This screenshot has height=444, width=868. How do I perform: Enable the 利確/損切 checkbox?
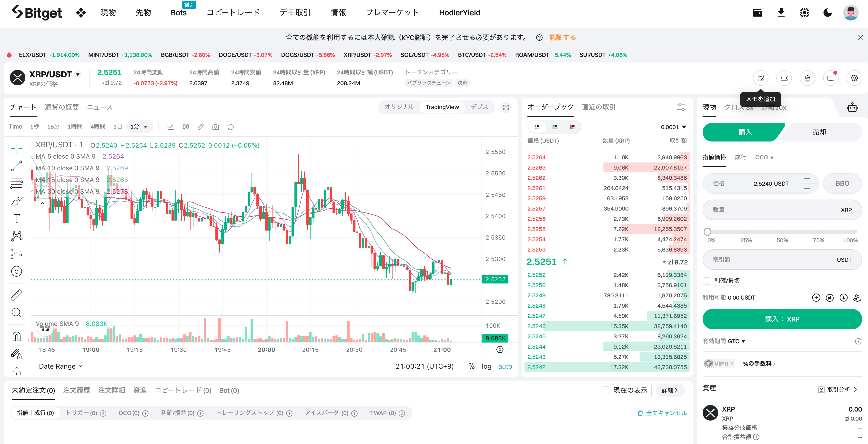(707, 281)
